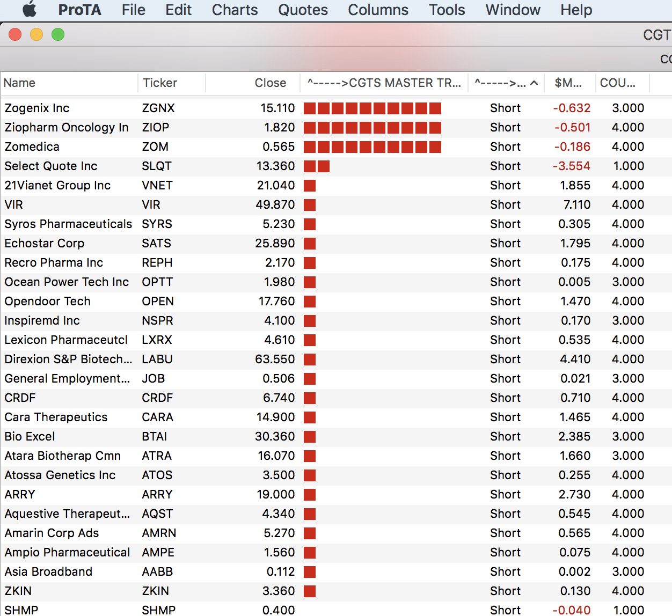Click the AQST ticker cell
The height and width of the screenshot is (616, 672).
[157, 514]
